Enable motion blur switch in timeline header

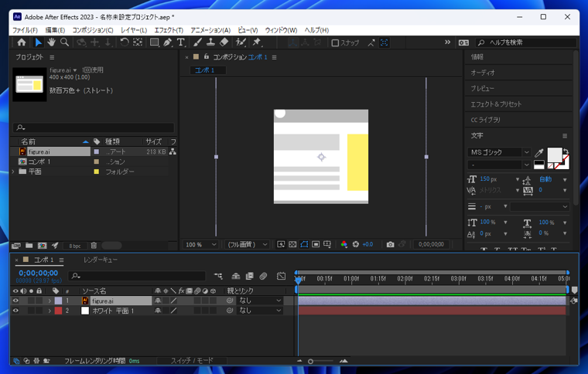pos(263,277)
